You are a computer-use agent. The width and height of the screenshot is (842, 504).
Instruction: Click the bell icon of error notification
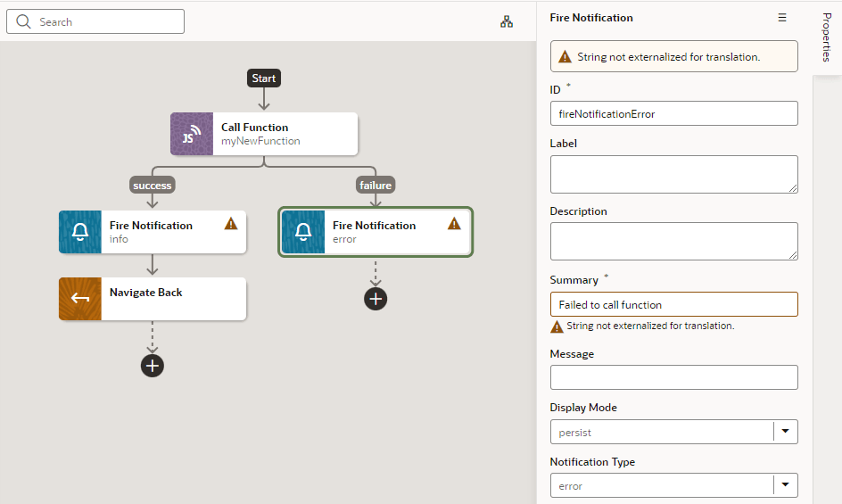(303, 232)
